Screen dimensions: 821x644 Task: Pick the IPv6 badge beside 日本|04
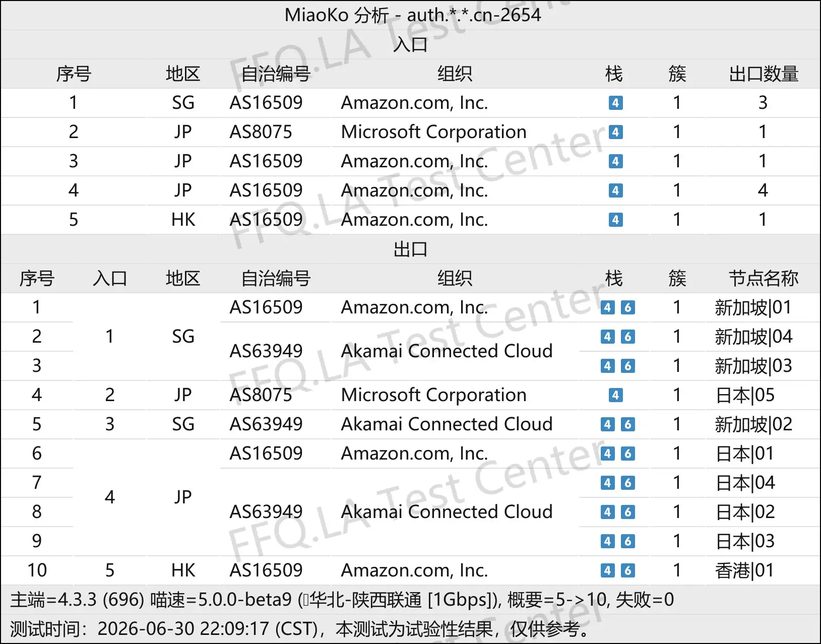[x=627, y=483]
